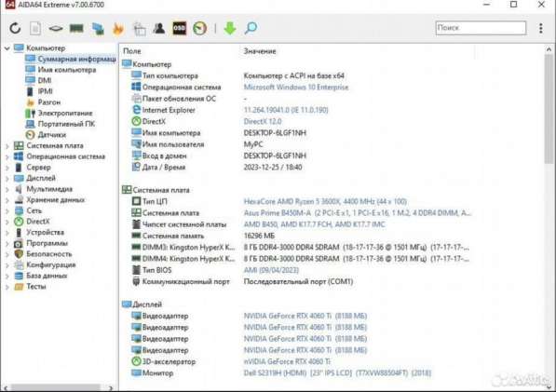Select Портативный ПК tree item
556x392 pixels.
point(66,124)
